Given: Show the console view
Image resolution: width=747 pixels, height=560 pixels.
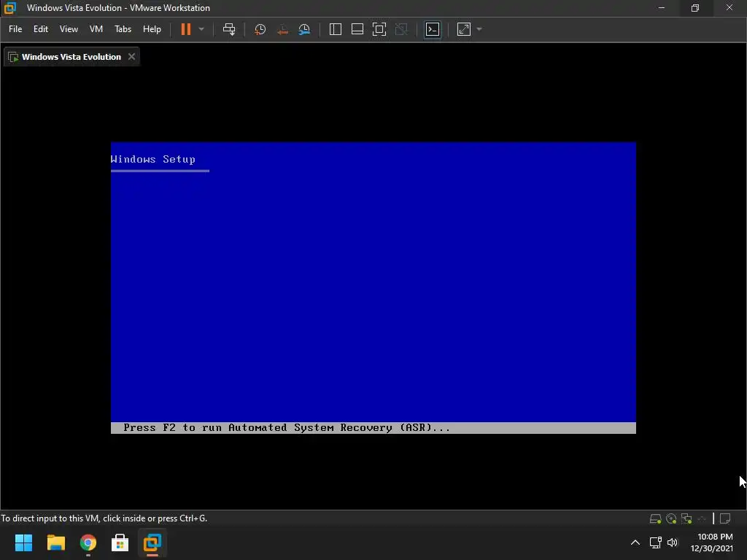Looking at the screenshot, I should (433, 29).
